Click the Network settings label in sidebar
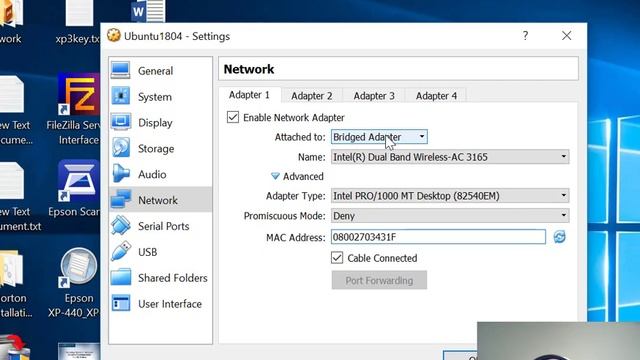This screenshot has height=360, width=640. click(158, 200)
